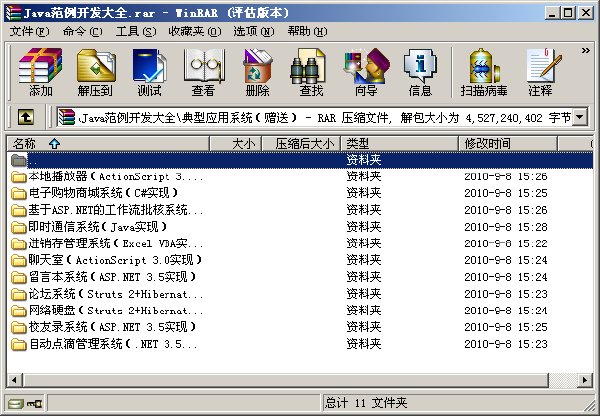600x416 pixels.
Task: Click the sort arrow on 名称 header
Action: [54, 144]
